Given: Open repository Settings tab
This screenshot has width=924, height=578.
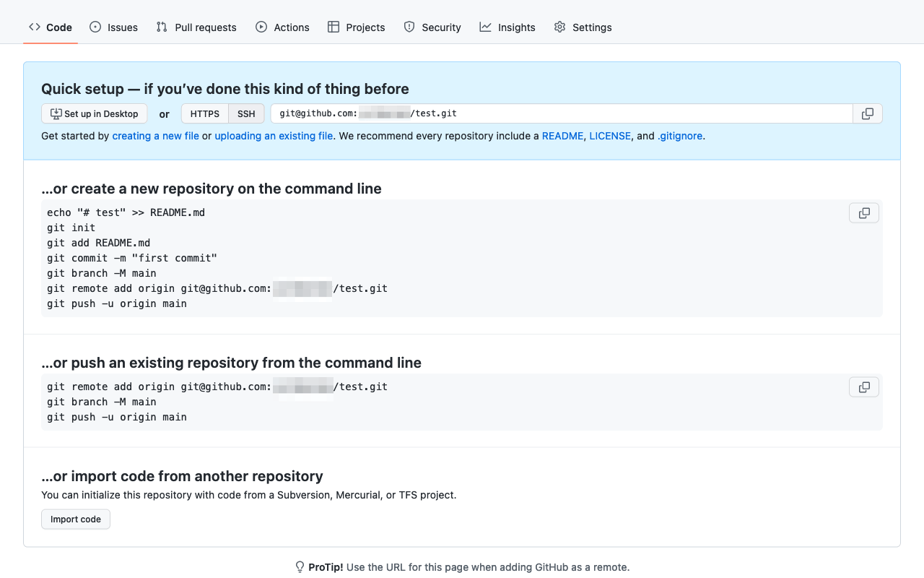Looking at the screenshot, I should (x=583, y=27).
